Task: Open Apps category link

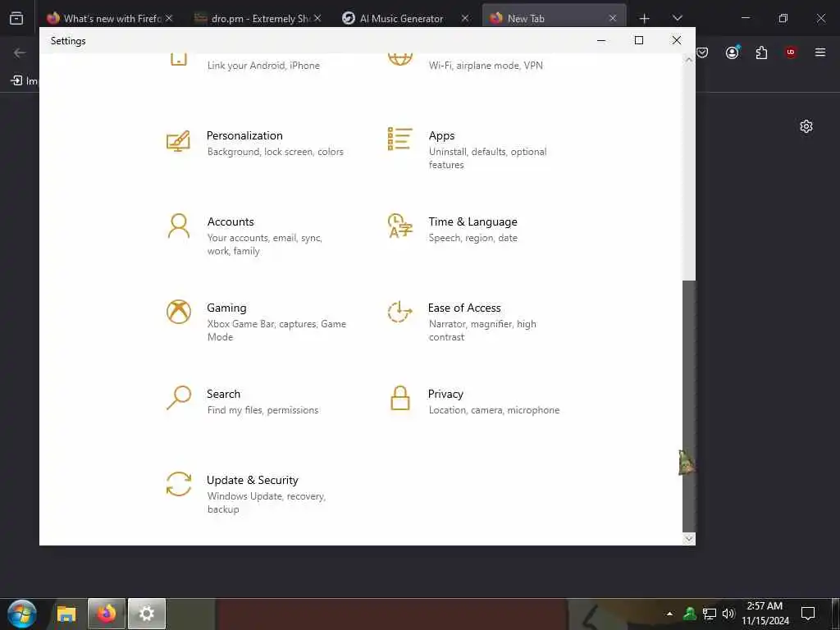Action: pos(441,135)
